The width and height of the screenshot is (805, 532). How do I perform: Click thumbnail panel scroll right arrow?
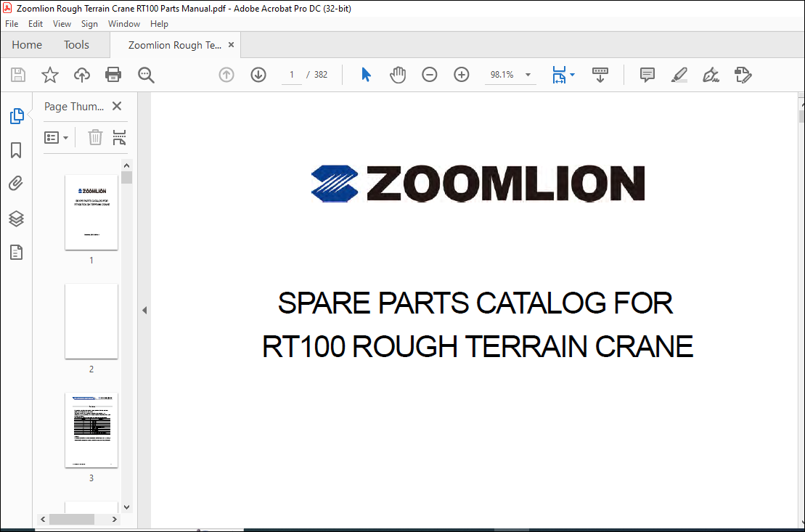[115, 519]
